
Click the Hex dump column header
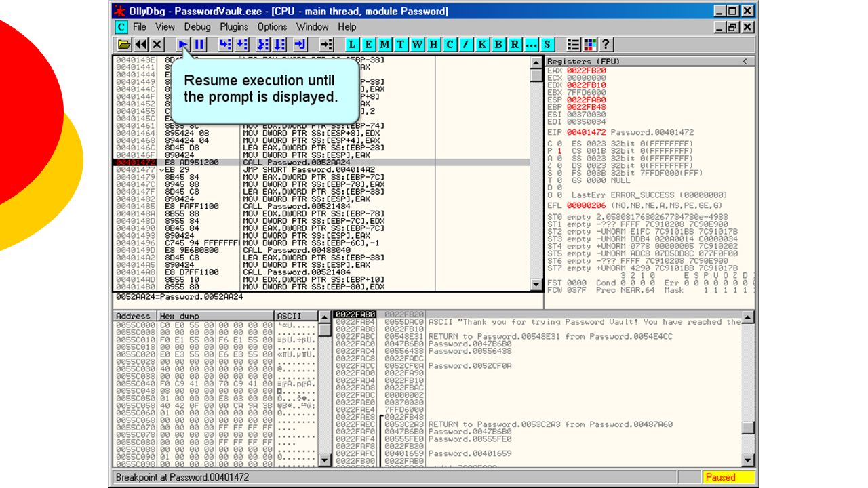click(215, 316)
